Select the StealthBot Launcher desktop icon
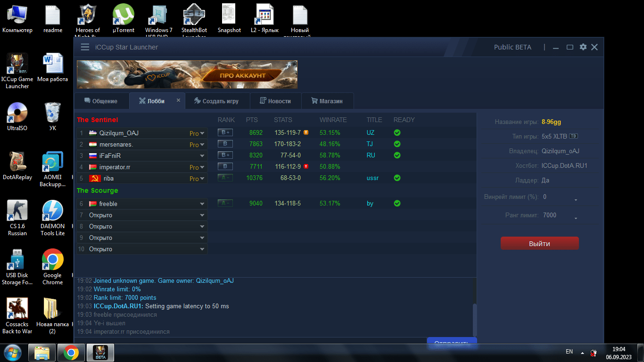The image size is (644, 362). (194, 20)
